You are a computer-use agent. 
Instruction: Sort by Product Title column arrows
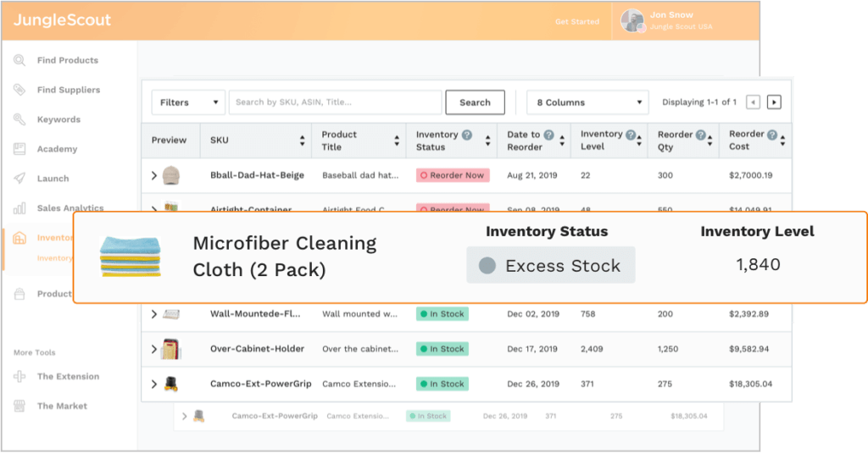pos(397,141)
